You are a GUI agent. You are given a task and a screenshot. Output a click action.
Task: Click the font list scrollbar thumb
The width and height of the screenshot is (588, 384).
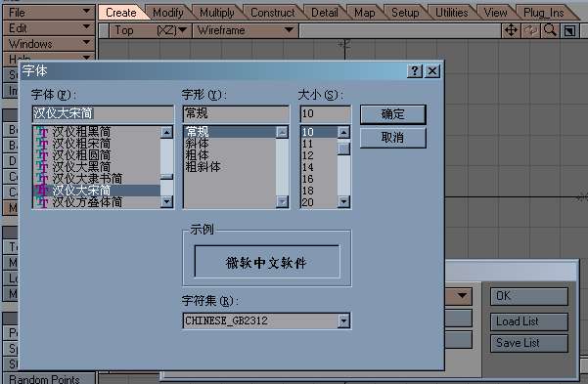pos(166,177)
